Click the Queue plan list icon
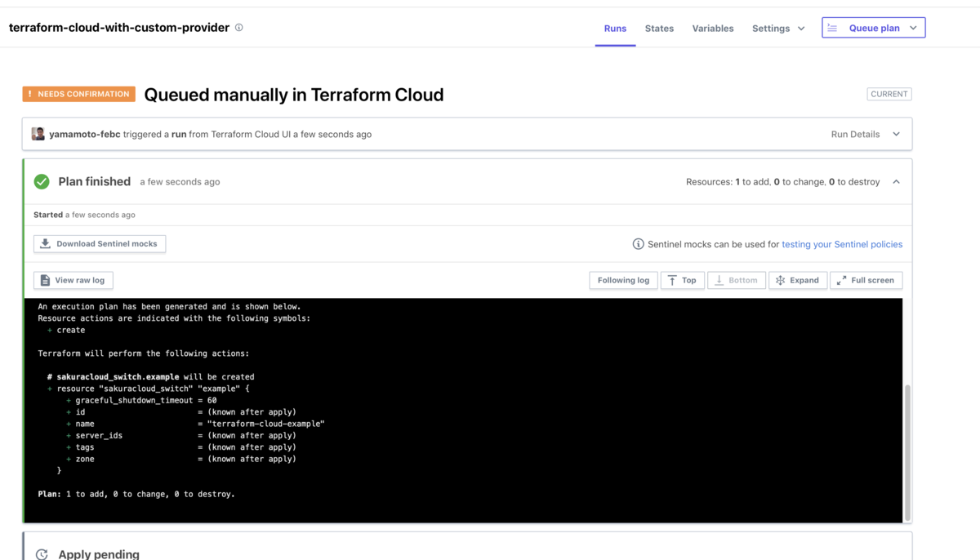 click(832, 28)
